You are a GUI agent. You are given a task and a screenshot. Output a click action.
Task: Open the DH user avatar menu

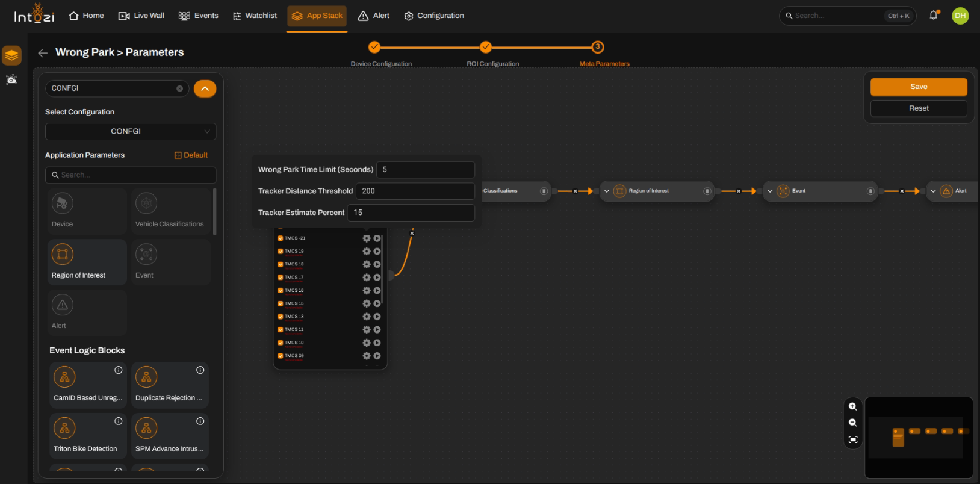pyautogui.click(x=960, y=16)
